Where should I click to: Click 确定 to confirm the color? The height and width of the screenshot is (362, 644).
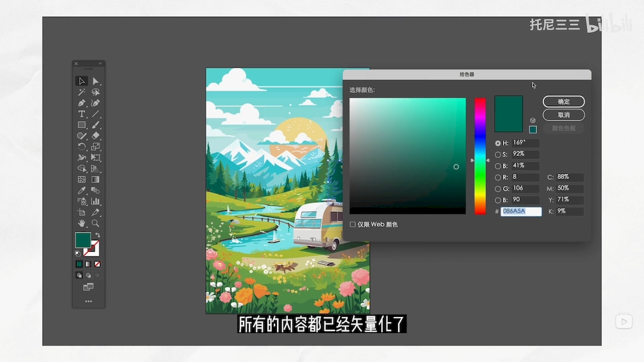[563, 102]
